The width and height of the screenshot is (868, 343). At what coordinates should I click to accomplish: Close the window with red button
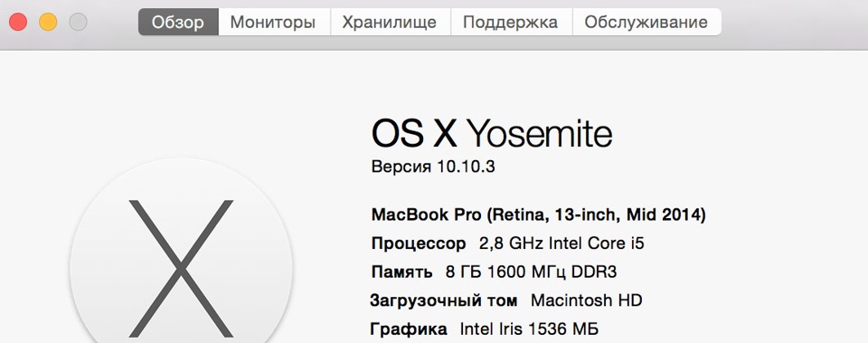[18, 22]
